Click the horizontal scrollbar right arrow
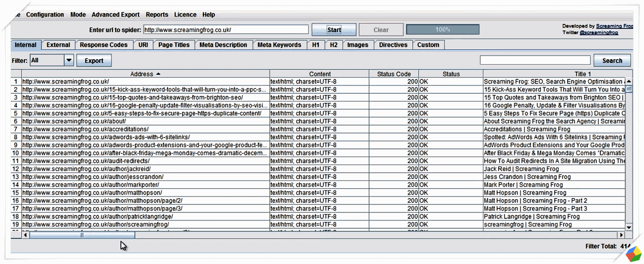644x264 pixels. 621,235
